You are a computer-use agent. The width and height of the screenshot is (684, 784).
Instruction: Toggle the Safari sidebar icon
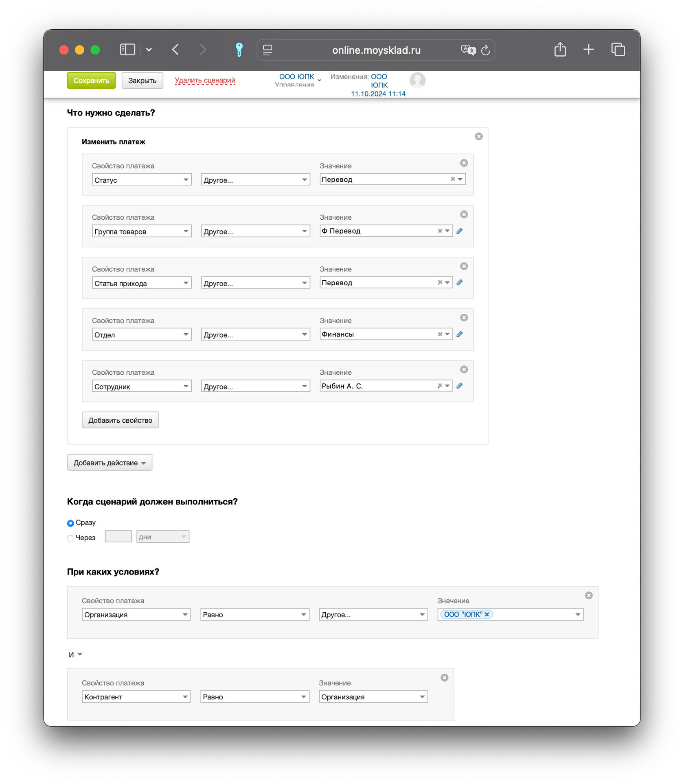click(127, 50)
